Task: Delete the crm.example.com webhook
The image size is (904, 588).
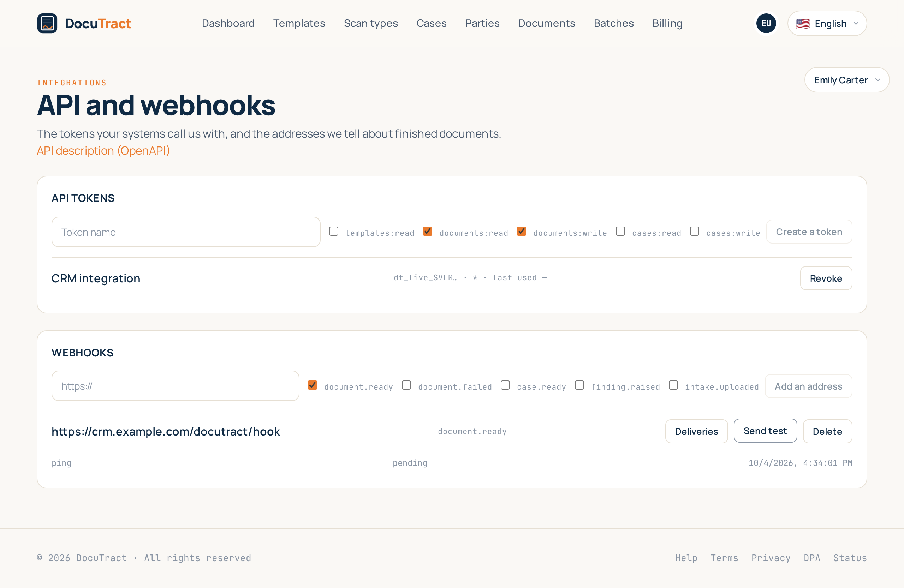Action: (827, 431)
